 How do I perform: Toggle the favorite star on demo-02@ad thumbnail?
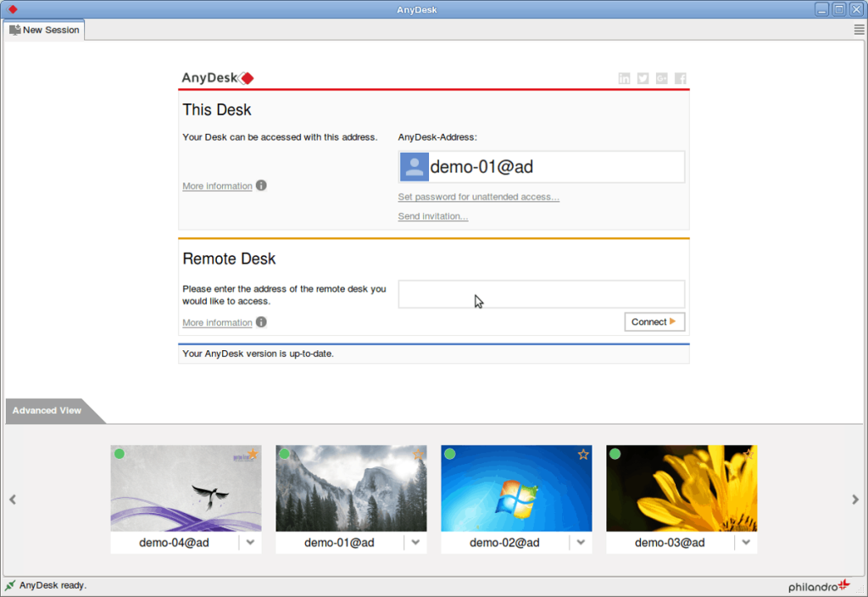pyautogui.click(x=583, y=455)
